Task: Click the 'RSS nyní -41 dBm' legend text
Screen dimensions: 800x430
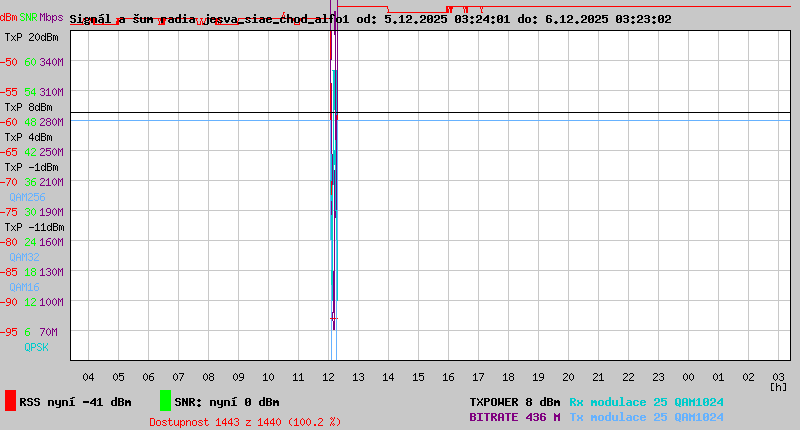Action: click(75, 402)
